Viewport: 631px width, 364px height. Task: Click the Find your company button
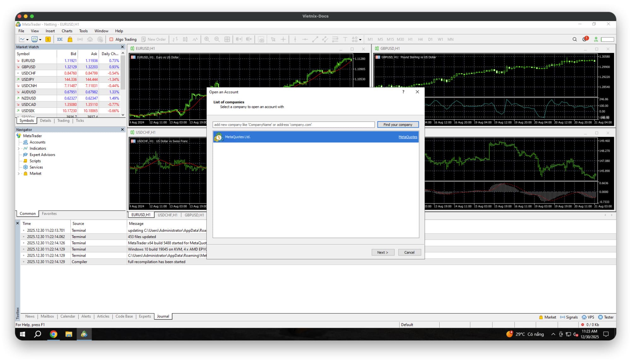coord(398,125)
